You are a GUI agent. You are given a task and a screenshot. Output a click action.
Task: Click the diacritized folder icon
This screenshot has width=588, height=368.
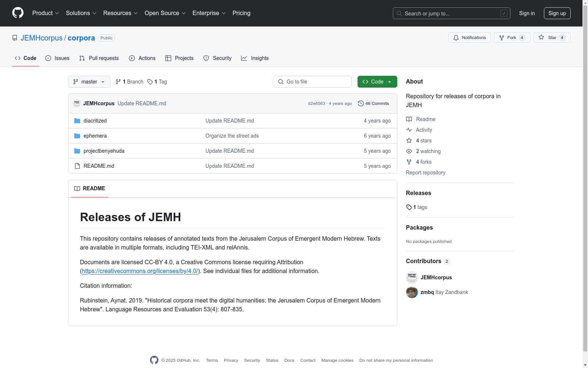(x=77, y=121)
